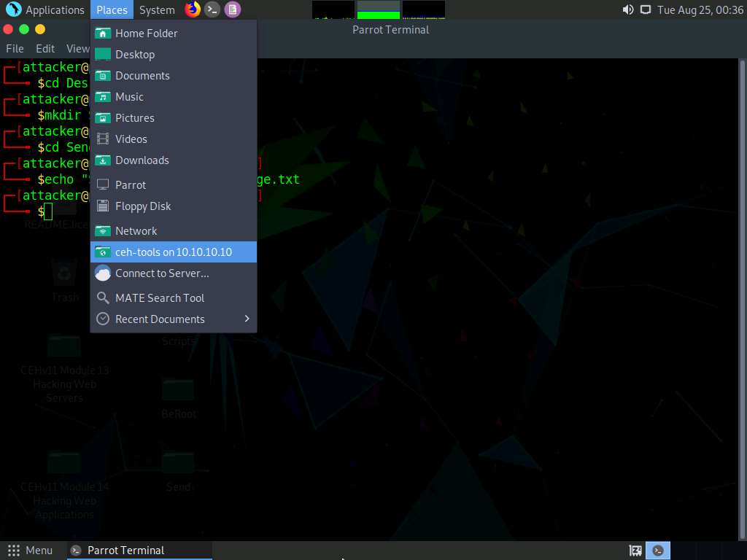Click the display tray icon

646,9
